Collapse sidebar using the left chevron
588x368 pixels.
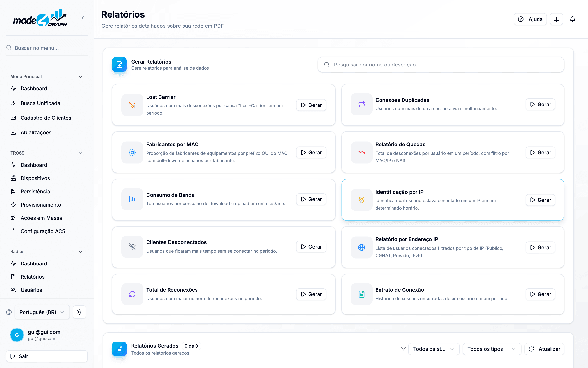coord(83,18)
